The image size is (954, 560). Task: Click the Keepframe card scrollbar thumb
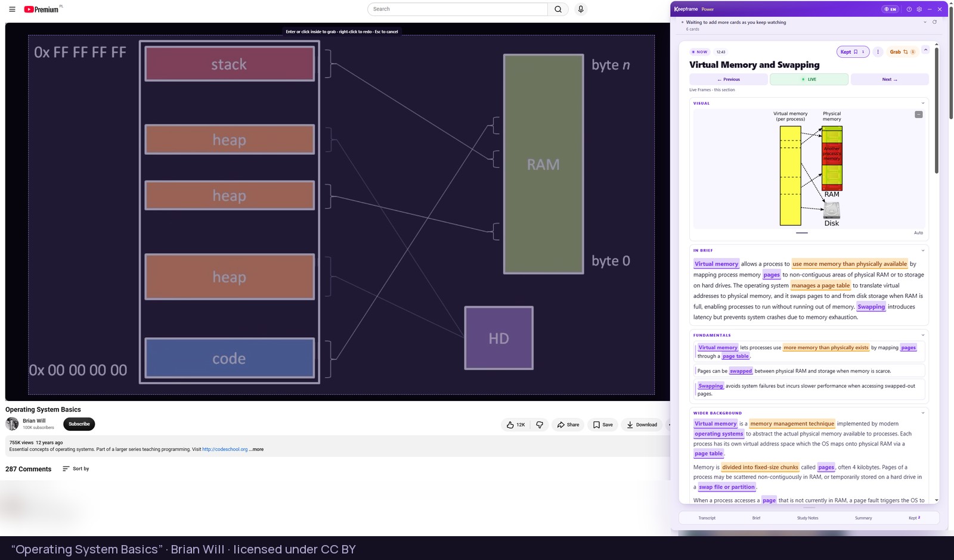click(937, 110)
